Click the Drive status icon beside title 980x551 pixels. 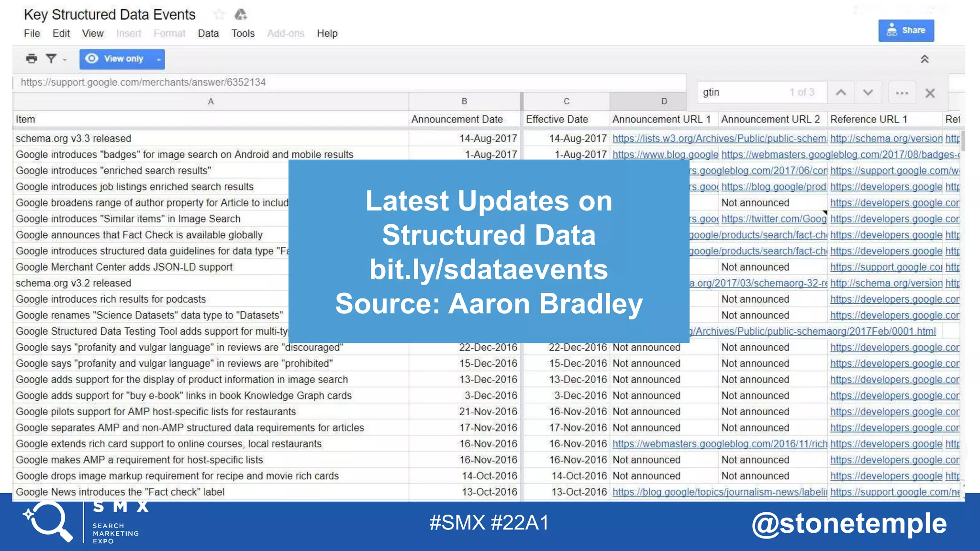241,14
